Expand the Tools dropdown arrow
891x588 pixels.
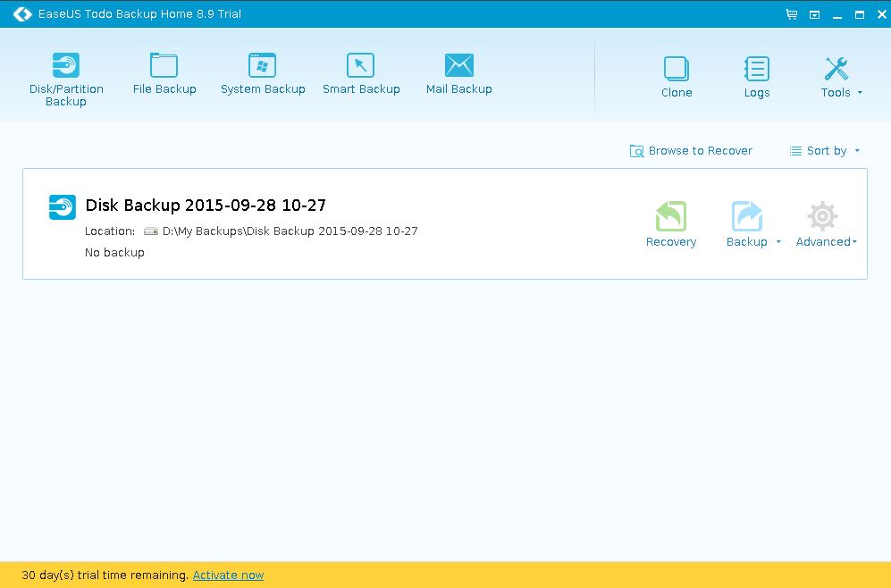tap(860, 93)
